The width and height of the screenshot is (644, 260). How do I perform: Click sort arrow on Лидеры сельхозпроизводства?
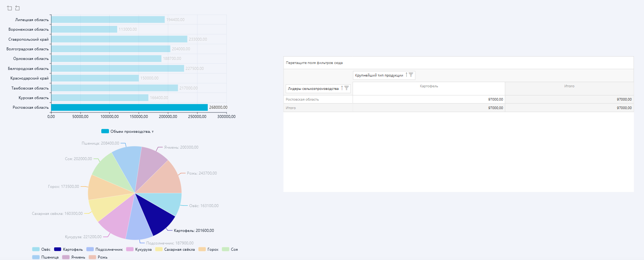[x=342, y=88]
